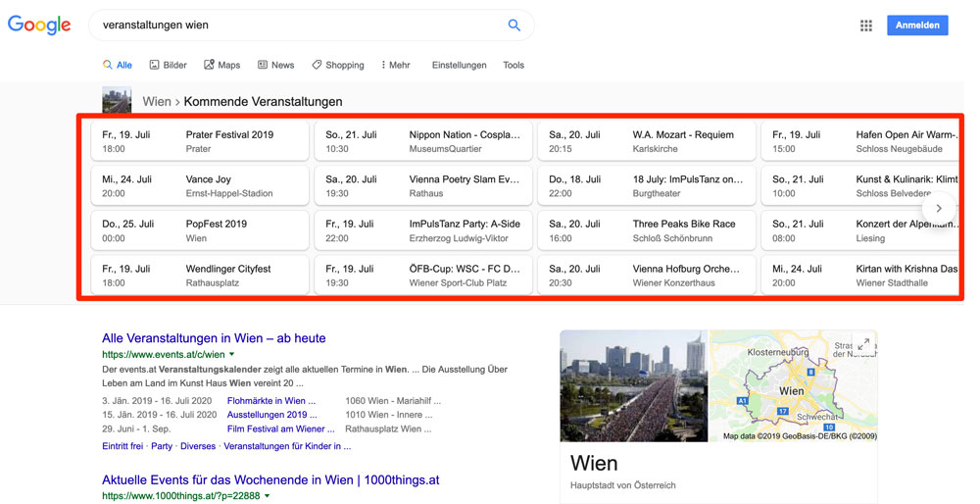Open the W.A. Mozart - Requiem card
980x504 pixels.
[647, 141]
